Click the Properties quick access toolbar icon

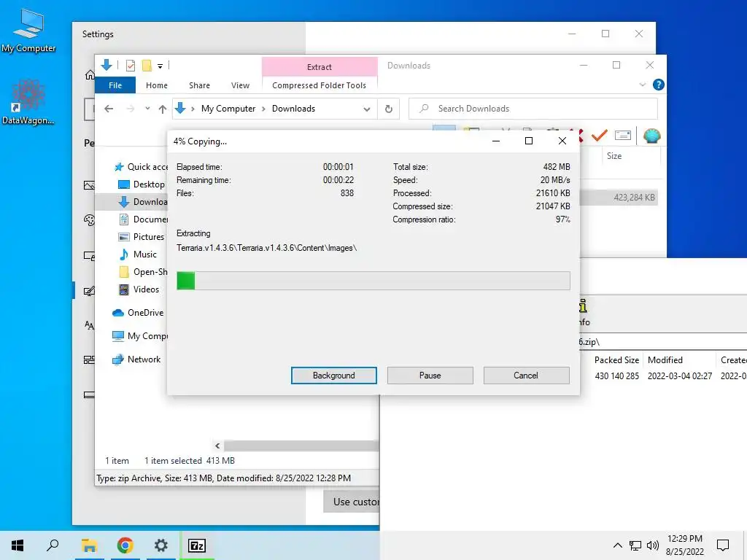click(x=130, y=66)
